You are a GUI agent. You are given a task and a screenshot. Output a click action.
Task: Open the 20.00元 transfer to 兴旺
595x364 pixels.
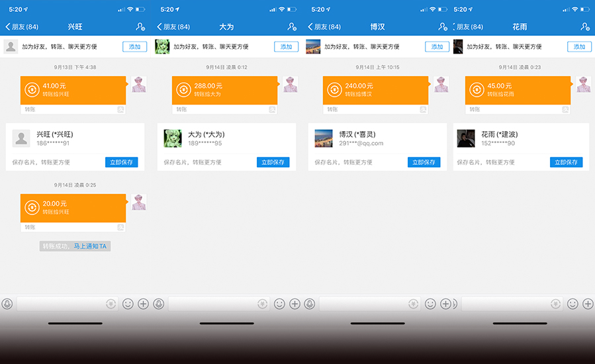(x=73, y=208)
